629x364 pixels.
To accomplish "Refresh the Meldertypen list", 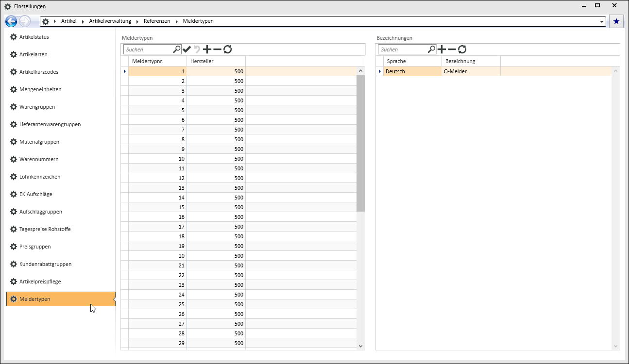I will (227, 49).
